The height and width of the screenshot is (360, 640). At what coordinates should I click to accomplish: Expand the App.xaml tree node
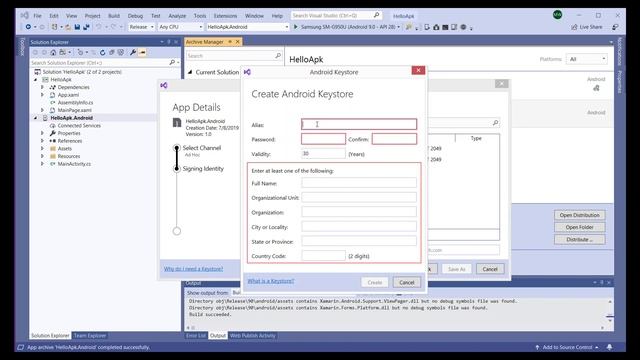pyautogui.click(x=42, y=95)
